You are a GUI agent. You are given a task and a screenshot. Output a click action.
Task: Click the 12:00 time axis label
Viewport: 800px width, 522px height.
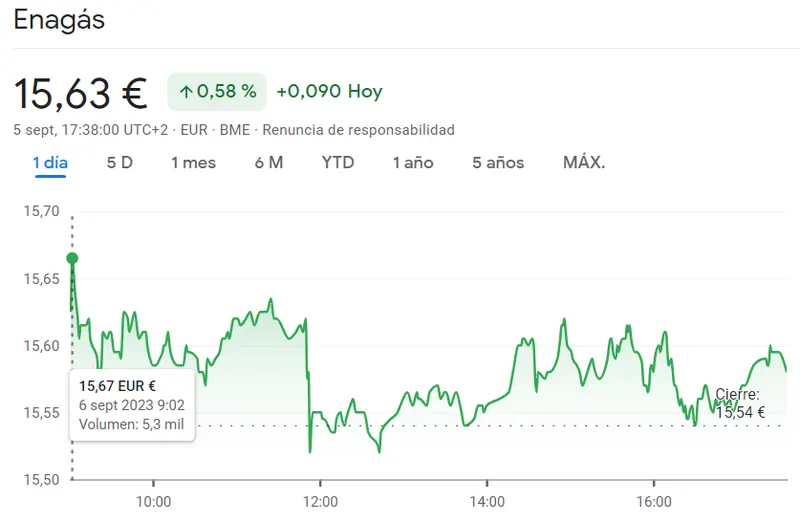coord(320,502)
